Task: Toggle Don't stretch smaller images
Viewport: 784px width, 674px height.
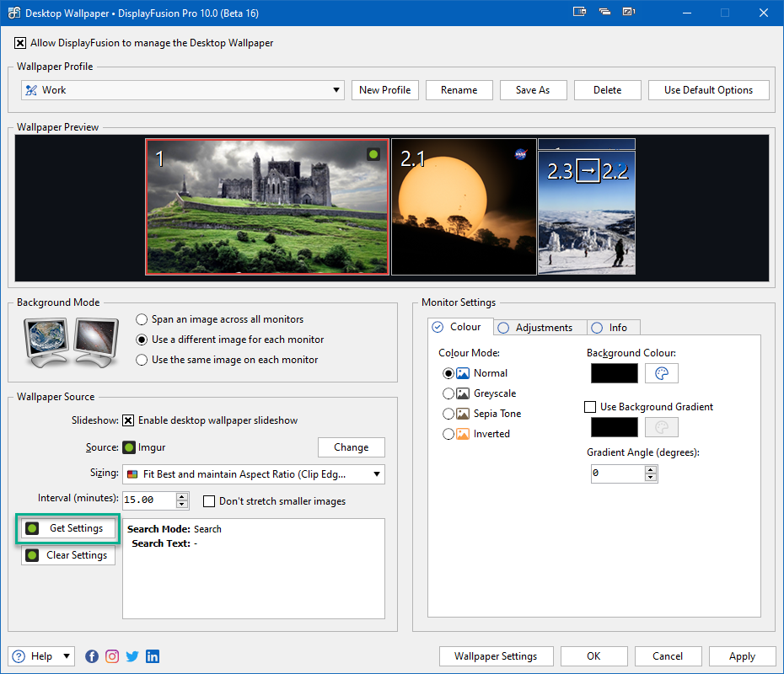Action: (208, 501)
